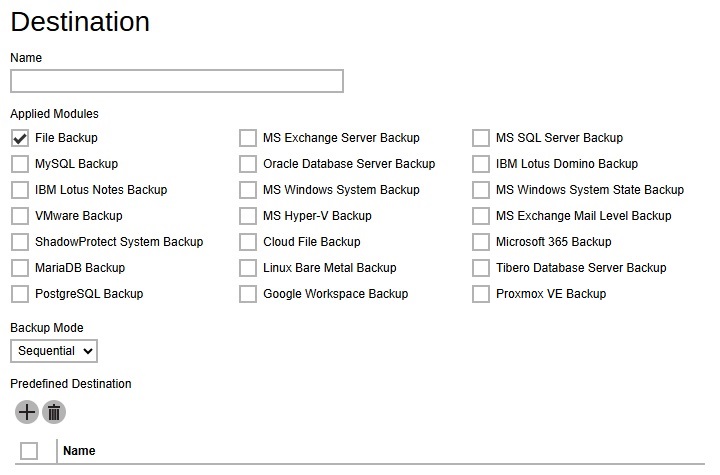The height and width of the screenshot is (475, 720).
Task: Toggle the IBM Lotus Domino Backup checkbox
Action: point(481,164)
